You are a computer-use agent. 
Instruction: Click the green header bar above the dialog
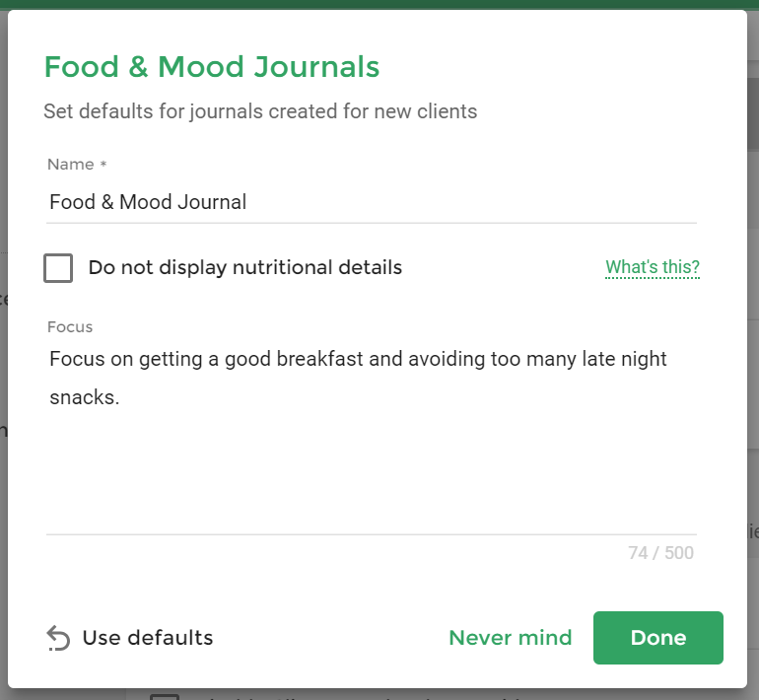(379, 4)
